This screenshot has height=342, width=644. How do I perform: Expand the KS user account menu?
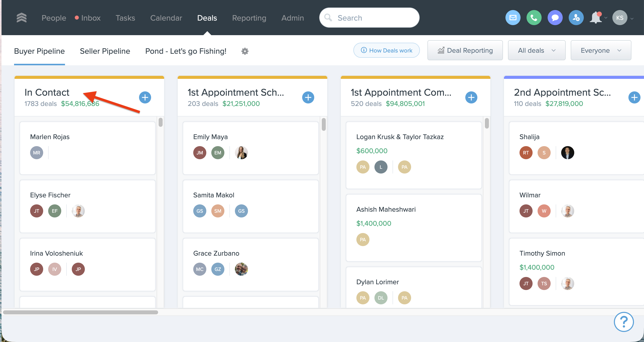[623, 18]
